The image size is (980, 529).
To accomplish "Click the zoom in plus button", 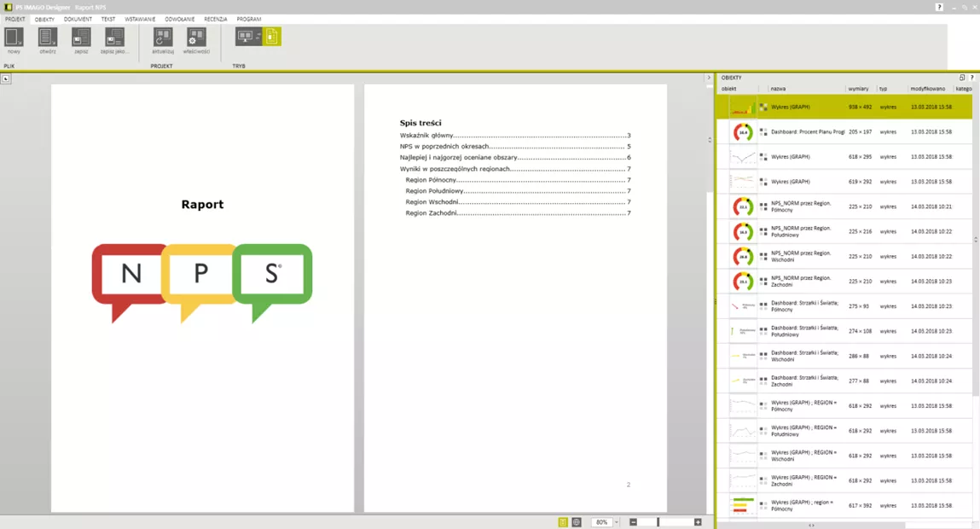I will (698, 522).
